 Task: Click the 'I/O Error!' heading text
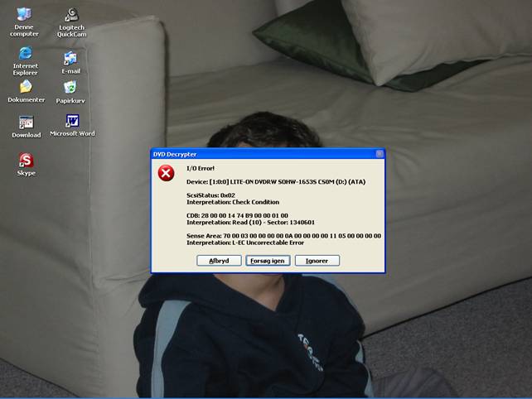coord(201,168)
